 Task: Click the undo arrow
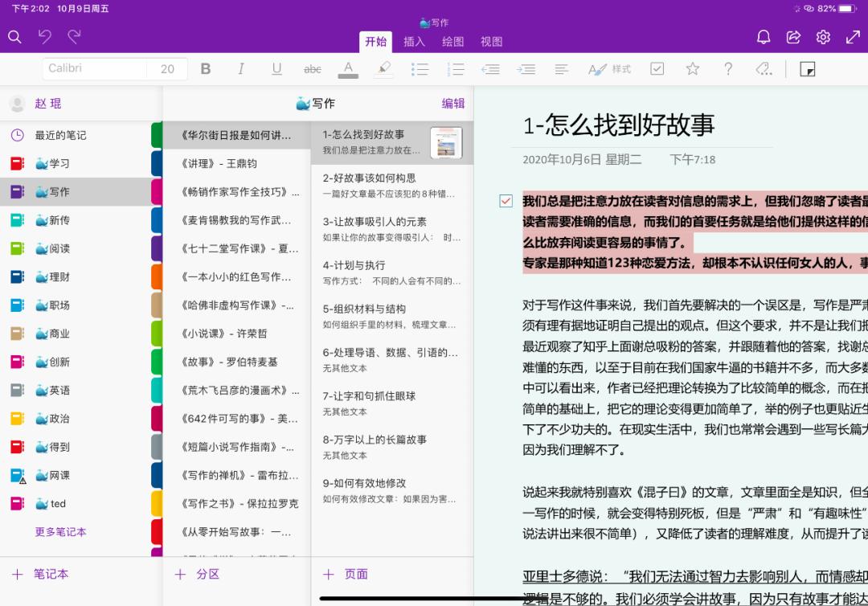point(46,36)
